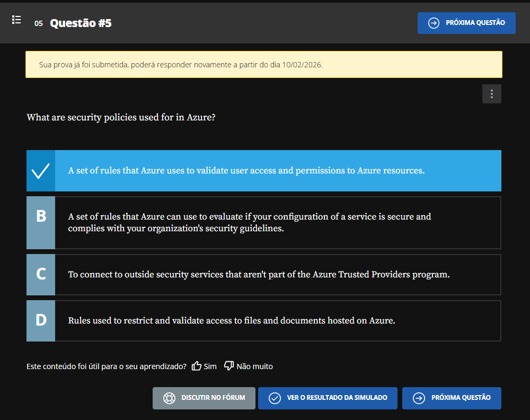Click the lifebuoy icon on forum button

click(169, 398)
